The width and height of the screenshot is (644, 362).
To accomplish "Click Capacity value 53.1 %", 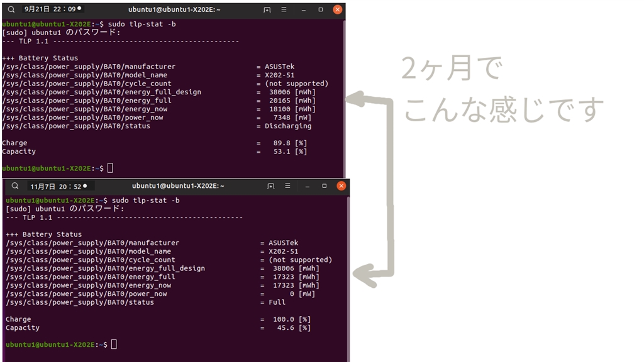I will [x=290, y=152].
